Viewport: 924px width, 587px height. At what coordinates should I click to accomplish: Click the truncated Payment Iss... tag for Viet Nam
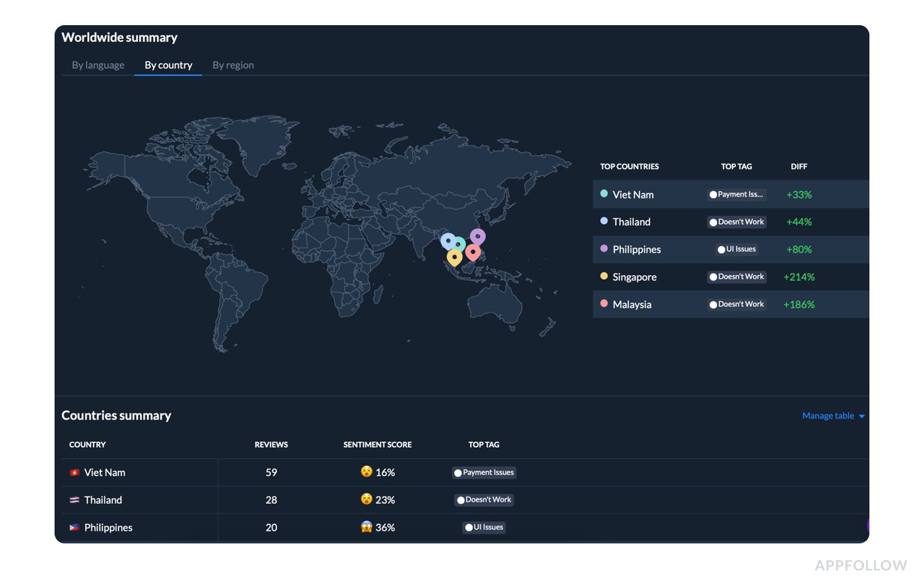tap(736, 195)
